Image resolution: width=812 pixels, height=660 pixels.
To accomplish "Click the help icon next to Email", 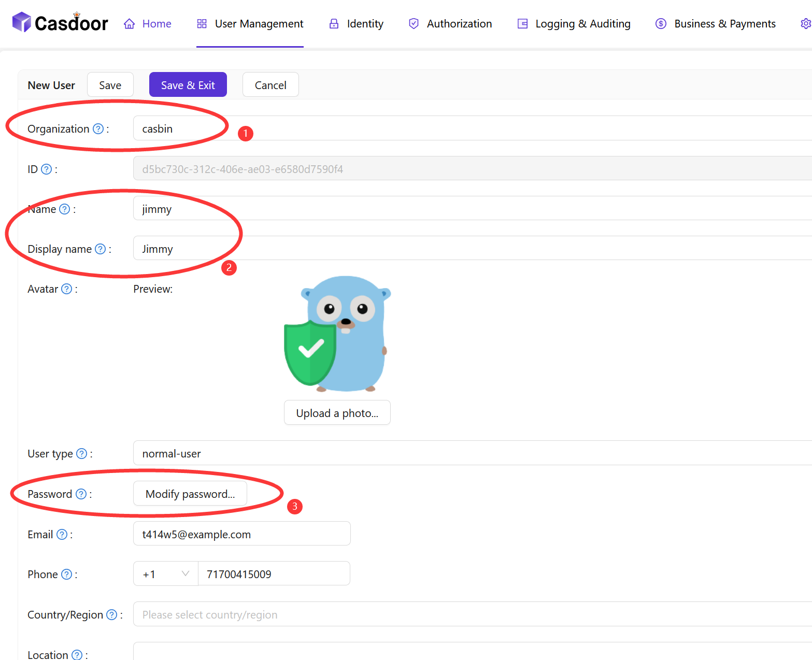I will point(62,535).
